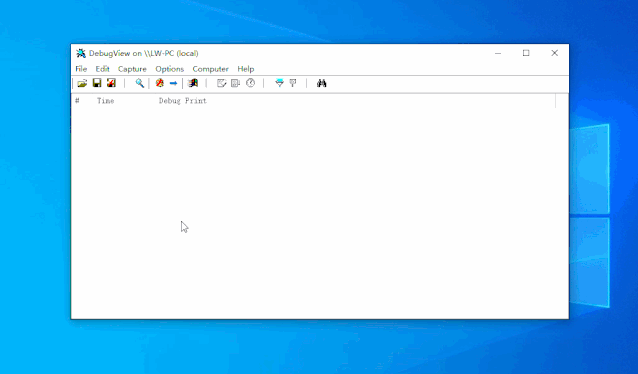The image size is (638, 374).
Task: Toggle the Capture Kernel icon
Action: (160, 83)
